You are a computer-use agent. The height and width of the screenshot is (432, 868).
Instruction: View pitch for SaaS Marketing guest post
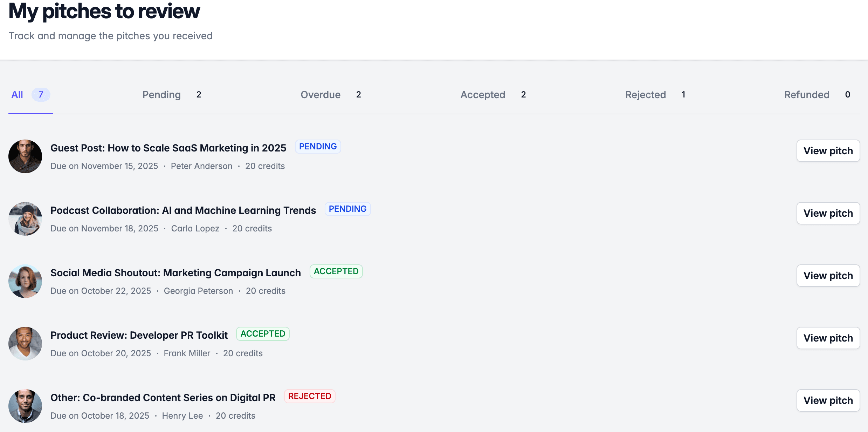(x=828, y=151)
